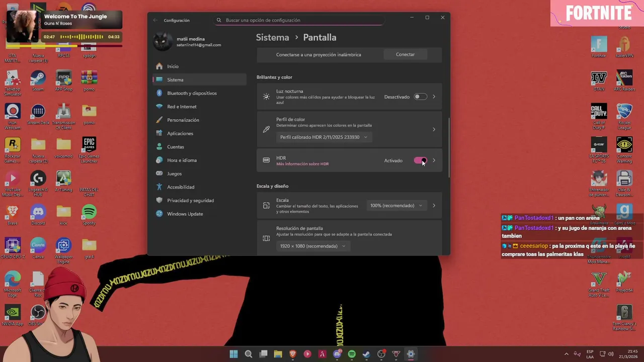Select Discord desktop shortcut
The image size is (644, 362).
(x=38, y=215)
